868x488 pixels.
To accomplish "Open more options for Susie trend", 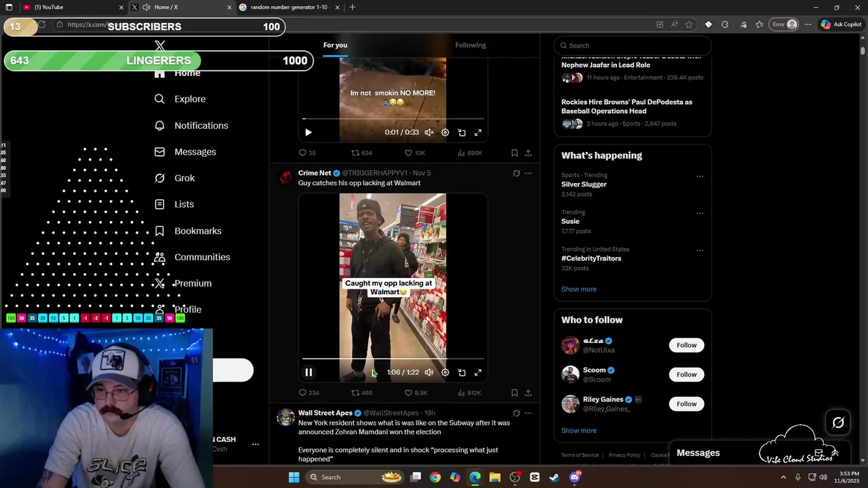I will (700, 213).
